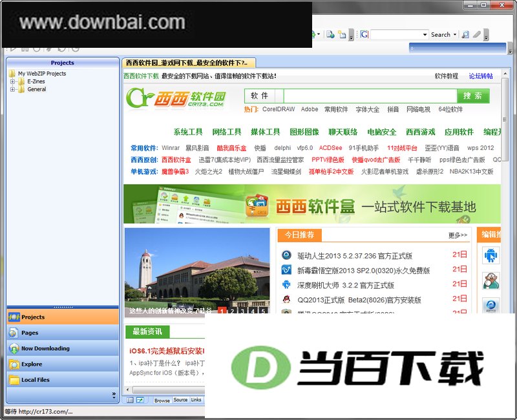
Task: Open toolbar overflow options before Google bar
Action: (352, 36)
